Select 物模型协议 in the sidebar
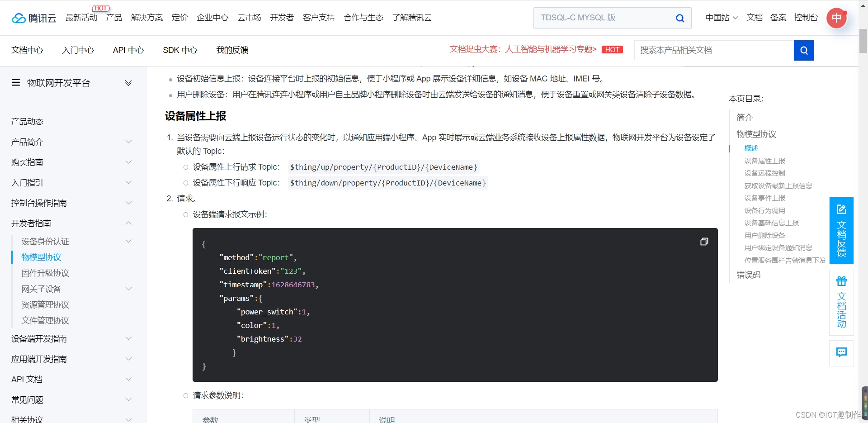Viewport: 868px width, 423px height. tap(41, 257)
